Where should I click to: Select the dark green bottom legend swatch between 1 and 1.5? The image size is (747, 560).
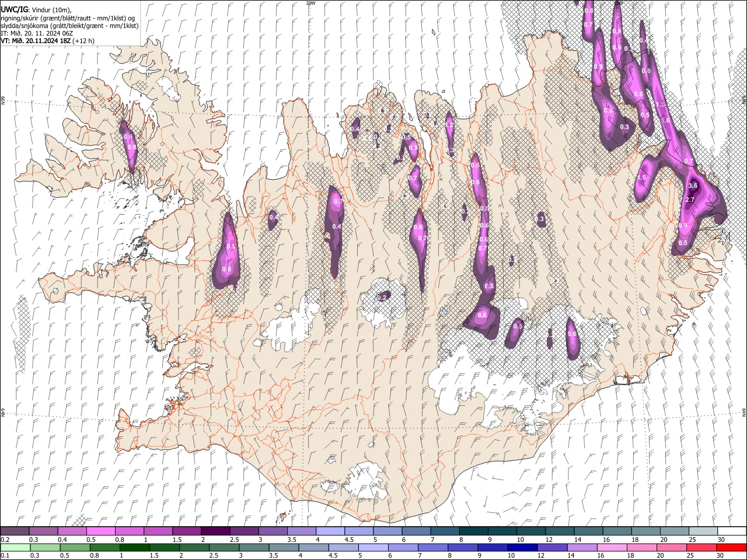click(135, 548)
